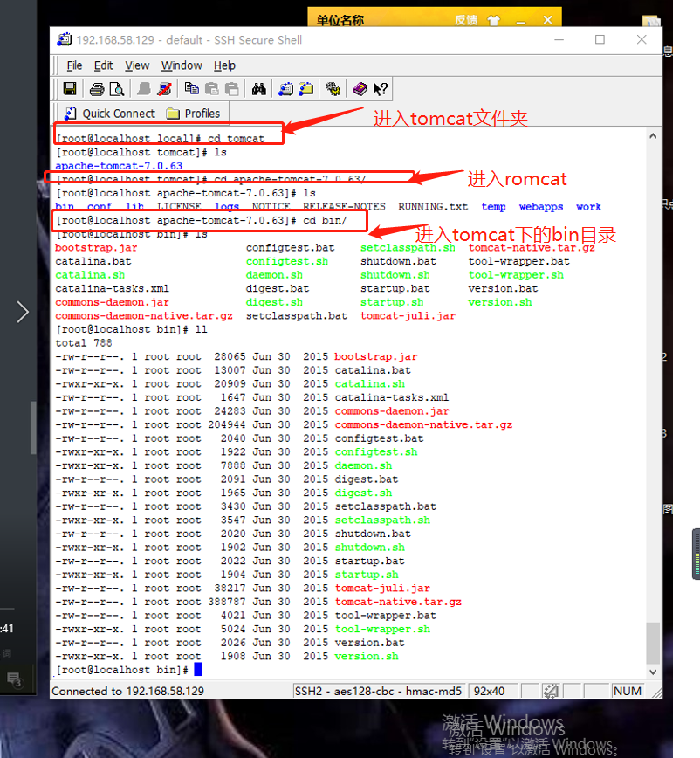Open Print Preview from toolbar
700x758 pixels.
coord(117,89)
